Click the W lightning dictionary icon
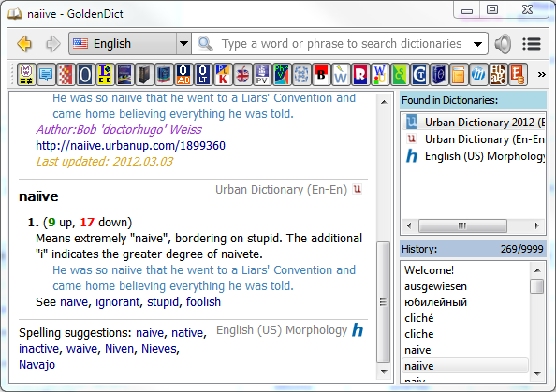 pos(341,75)
